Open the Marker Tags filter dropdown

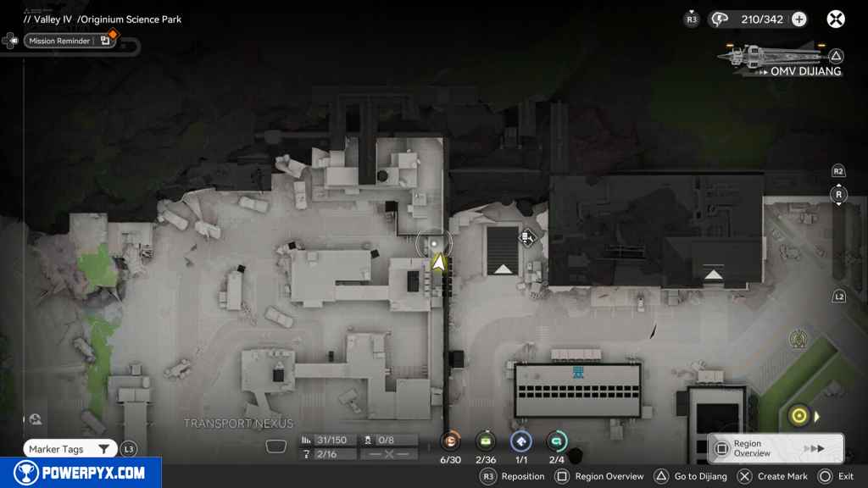point(71,449)
